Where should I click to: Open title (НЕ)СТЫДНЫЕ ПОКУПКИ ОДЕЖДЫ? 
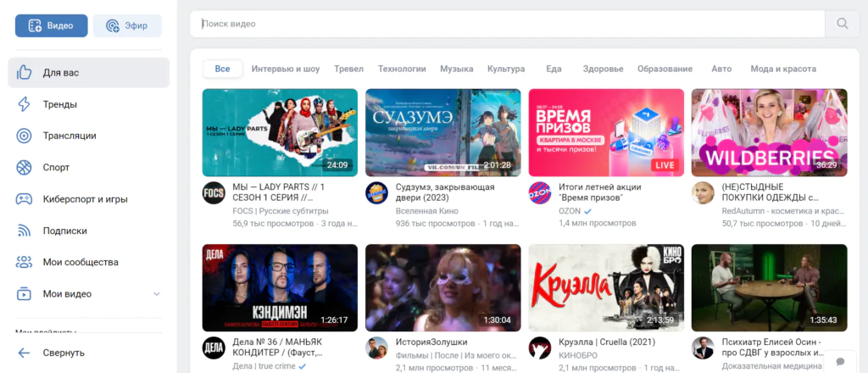[770, 192]
